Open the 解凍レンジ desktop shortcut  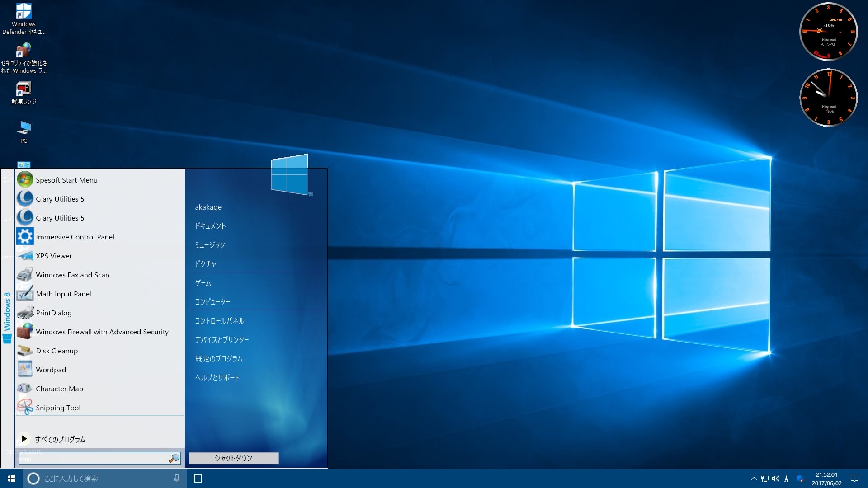(24, 94)
